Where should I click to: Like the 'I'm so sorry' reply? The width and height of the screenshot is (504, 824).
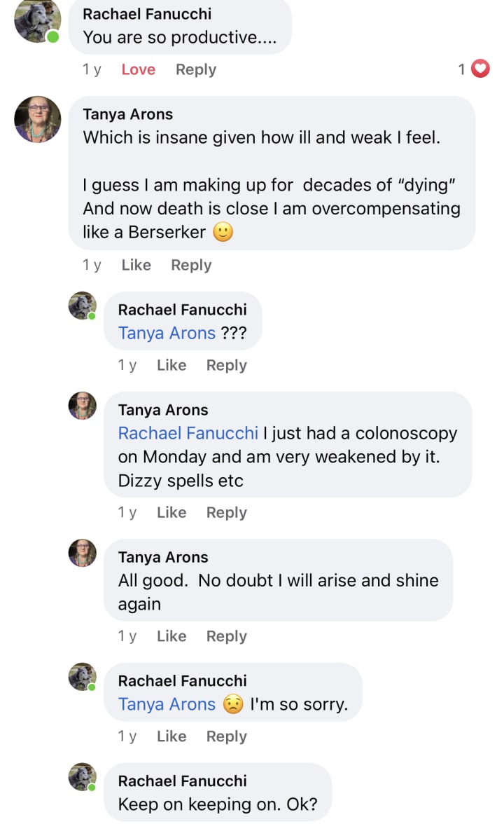[171, 736]
